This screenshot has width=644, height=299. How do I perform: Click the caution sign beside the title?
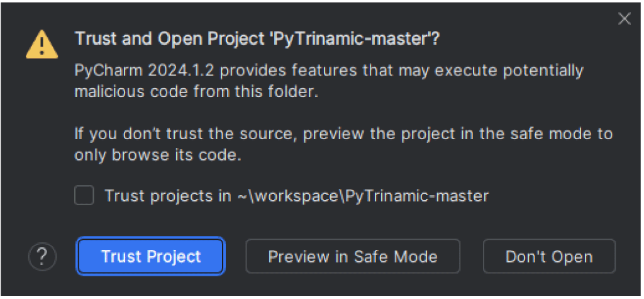pos(42,45)
